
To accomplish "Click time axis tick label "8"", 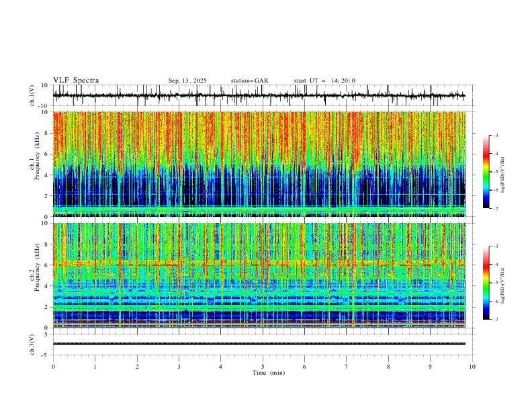I will (388, 367).
